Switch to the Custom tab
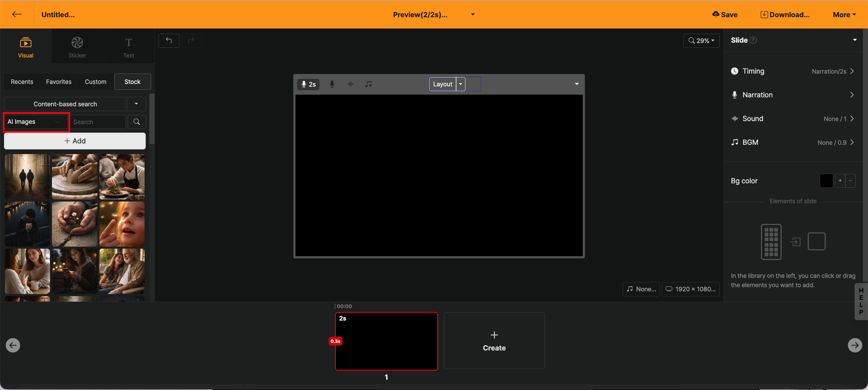 coord(96,82)
